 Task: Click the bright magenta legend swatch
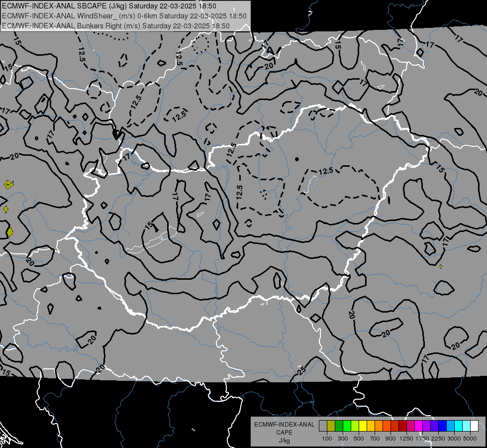pyautogui.click(x=419, y=426)
